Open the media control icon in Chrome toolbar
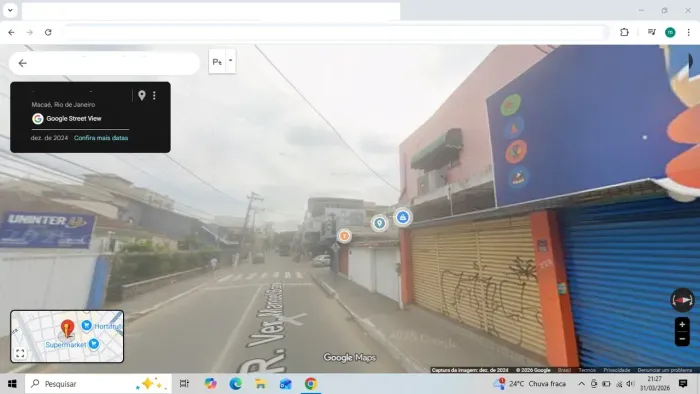Viewport: 700px width, 394px height. click(652, 32)
